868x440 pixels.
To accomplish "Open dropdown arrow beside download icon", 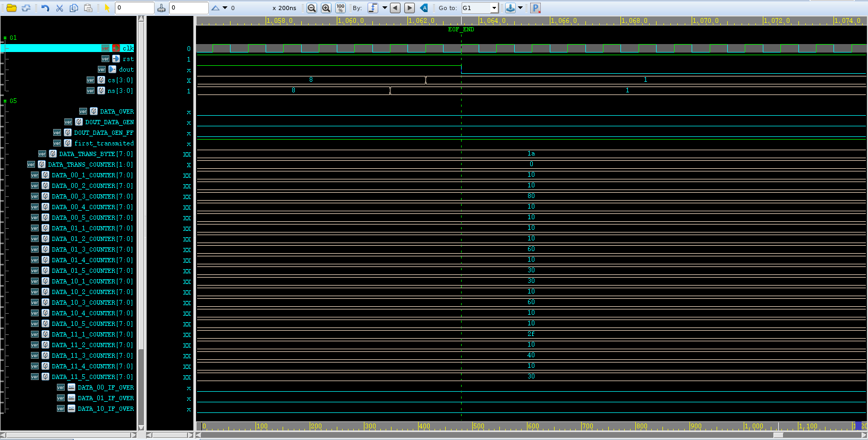I will point(520,8).
